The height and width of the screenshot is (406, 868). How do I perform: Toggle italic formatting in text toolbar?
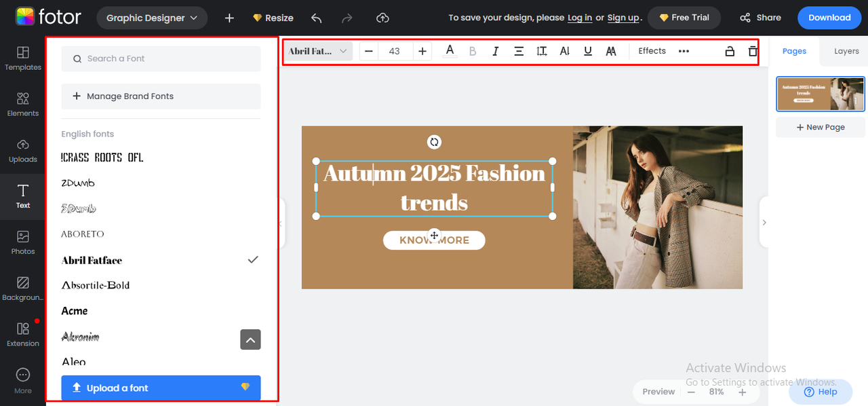coord(496,51)
